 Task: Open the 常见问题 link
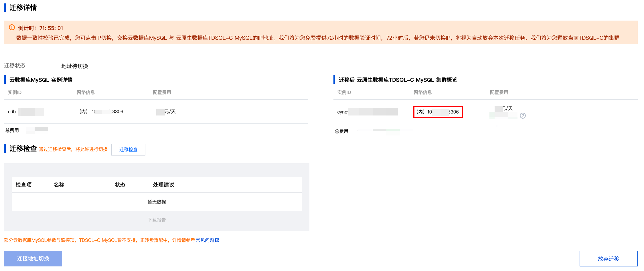205,240
